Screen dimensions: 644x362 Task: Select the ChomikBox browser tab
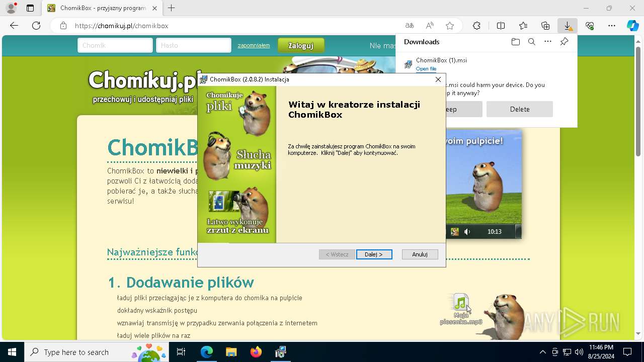point(102,8)
